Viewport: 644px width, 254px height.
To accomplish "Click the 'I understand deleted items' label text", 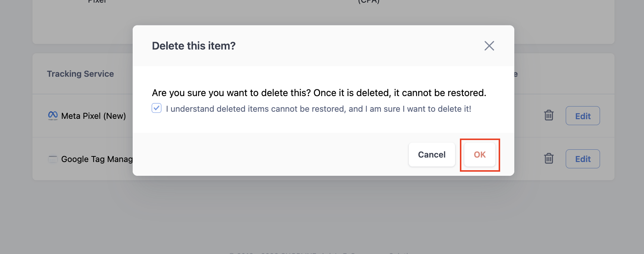I will tap(319, 109).
